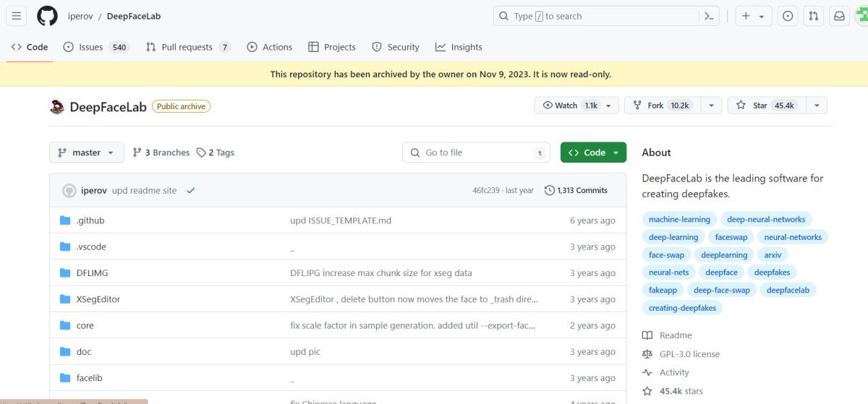Switch to the Actions tab
The height and width of the screenshot is (404, 868).
click(270, 47)
